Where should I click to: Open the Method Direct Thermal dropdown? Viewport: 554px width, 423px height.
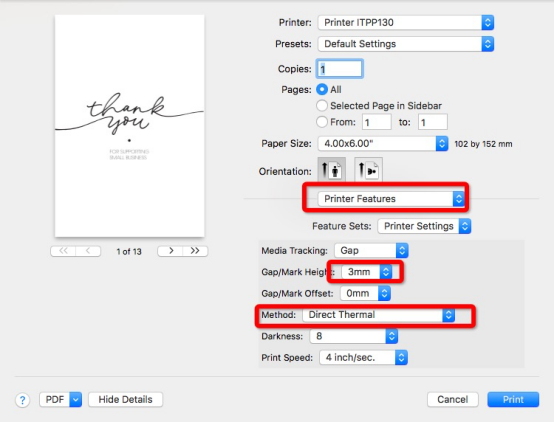pos(378,315)
